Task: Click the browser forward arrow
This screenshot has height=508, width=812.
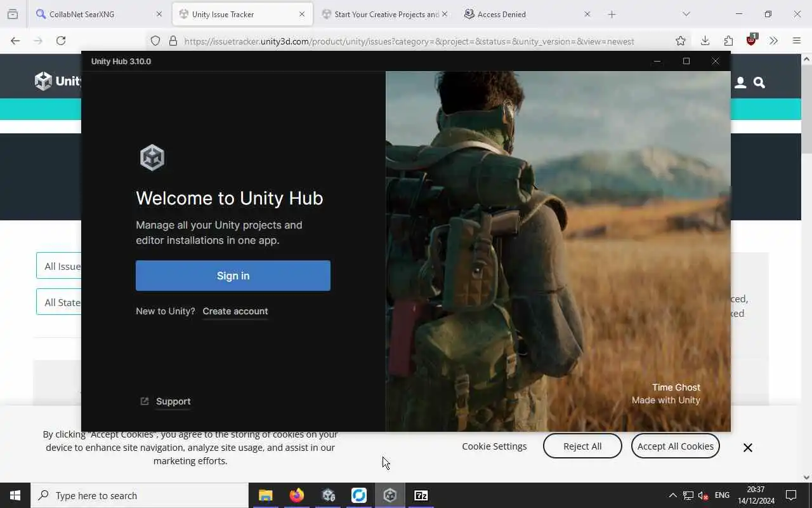Action: pyautogui.click(x=38, y=41)
